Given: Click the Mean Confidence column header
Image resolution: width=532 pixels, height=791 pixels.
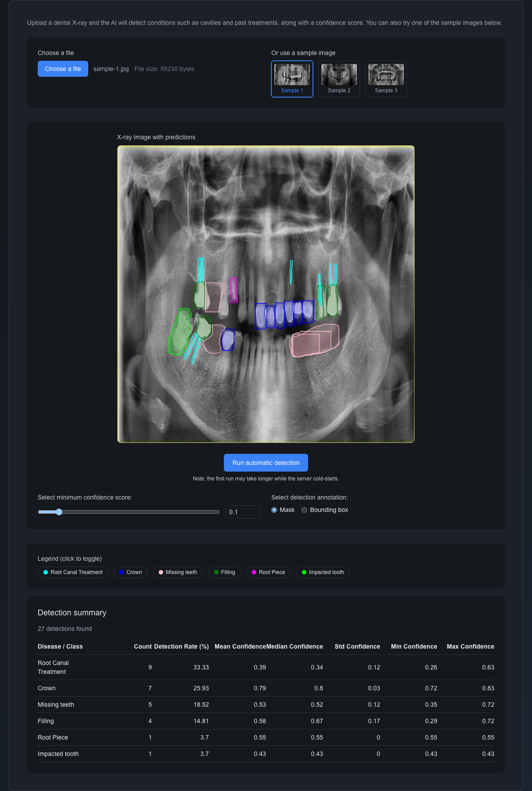Looking at the screenshot, I should [x=240, y=646].
